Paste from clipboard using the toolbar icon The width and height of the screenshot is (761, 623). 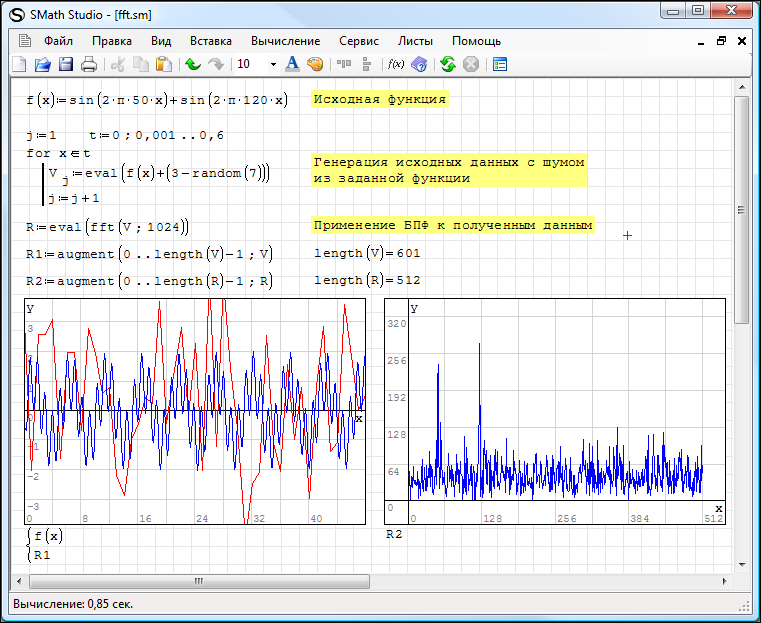164,64
